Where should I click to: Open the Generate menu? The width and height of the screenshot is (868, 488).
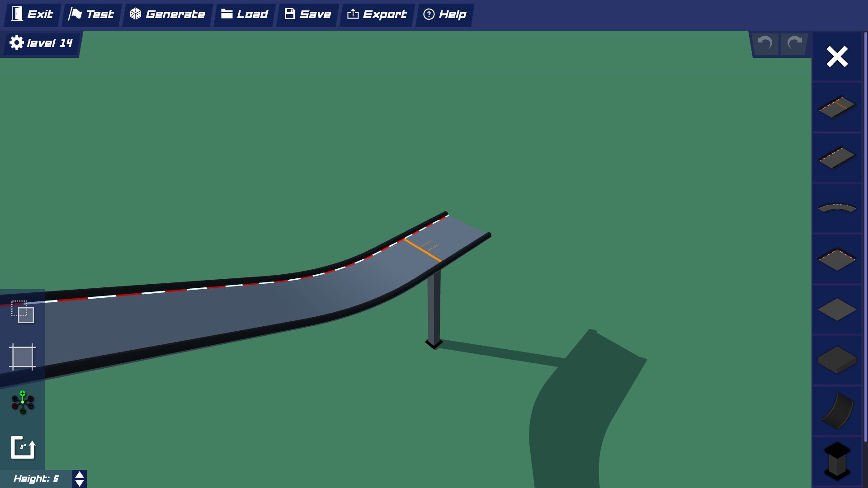click(167, 14)
